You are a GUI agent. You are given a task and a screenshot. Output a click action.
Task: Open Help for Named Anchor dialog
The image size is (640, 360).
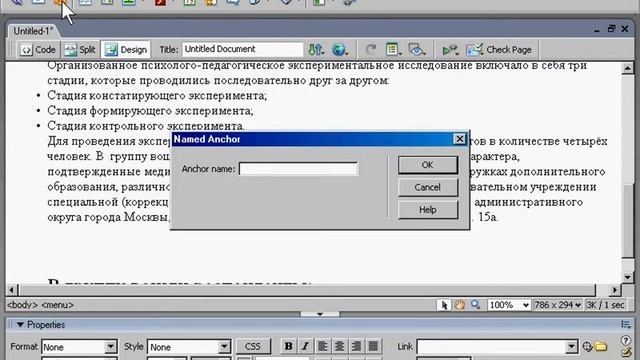tap(428, 210)
